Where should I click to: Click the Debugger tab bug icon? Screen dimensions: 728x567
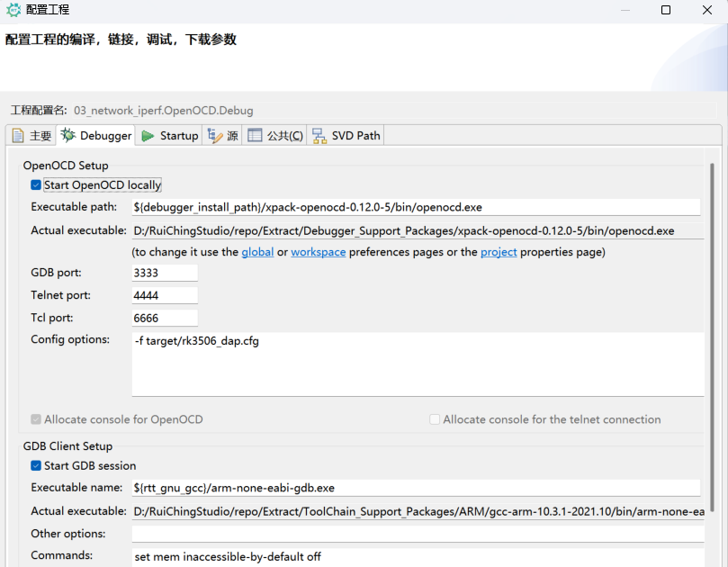click(68, 136)
